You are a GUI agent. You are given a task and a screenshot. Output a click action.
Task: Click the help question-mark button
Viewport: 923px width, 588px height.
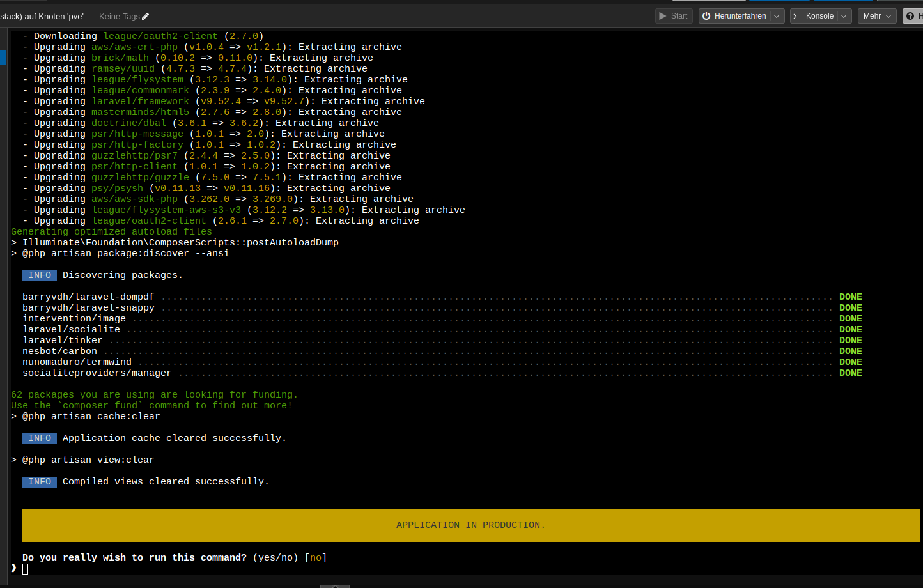(x=913, y=16)
